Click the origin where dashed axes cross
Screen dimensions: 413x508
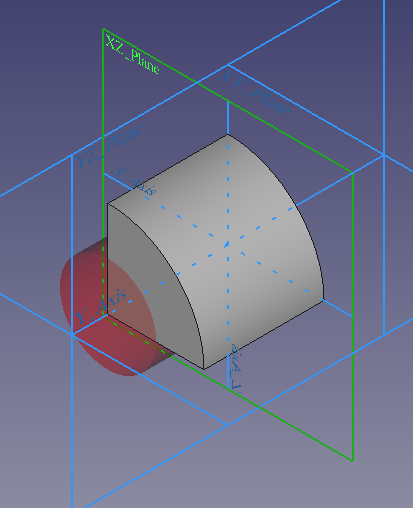(228, 245)
